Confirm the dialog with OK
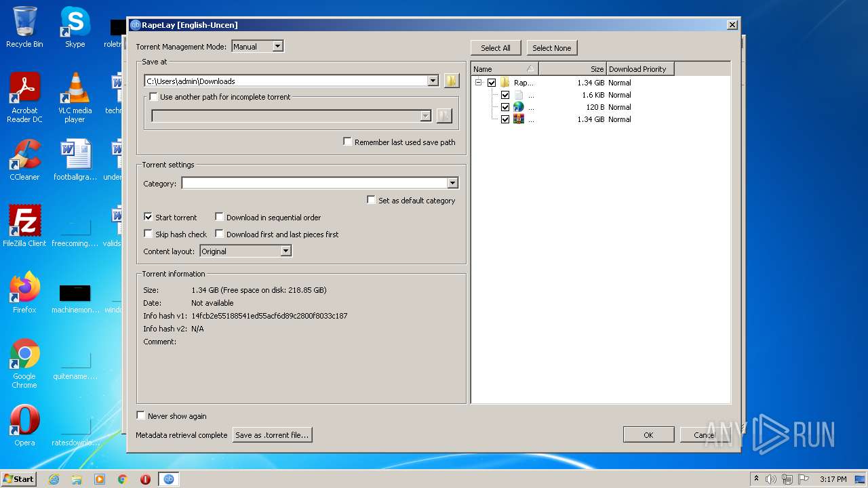The height and width of the screenshot is (488, 868). 648,435
